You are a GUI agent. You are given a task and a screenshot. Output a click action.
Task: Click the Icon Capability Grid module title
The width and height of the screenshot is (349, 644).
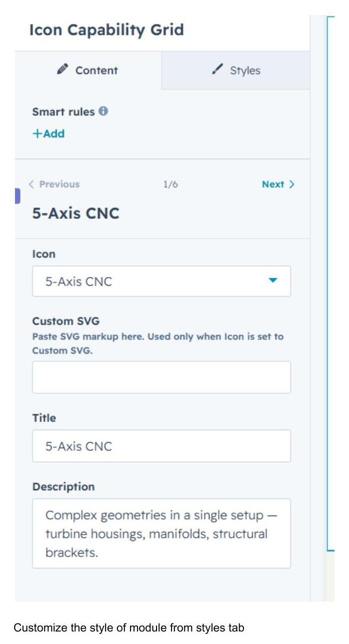tap(106, 30)
